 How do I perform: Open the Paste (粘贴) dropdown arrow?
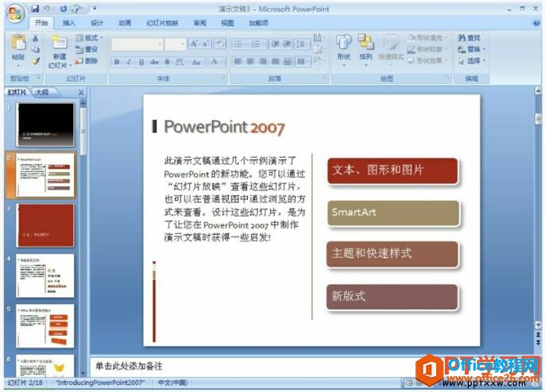18,66
